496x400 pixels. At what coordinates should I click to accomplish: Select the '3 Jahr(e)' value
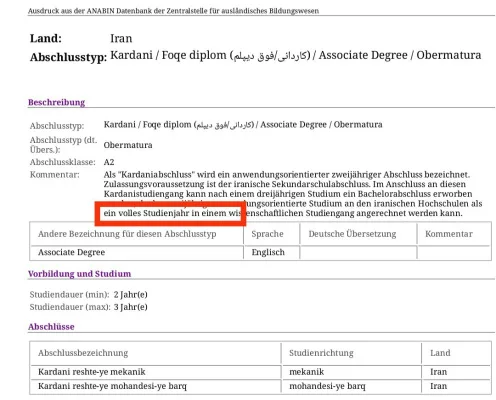pyautogui.click(x=131, y=307)
